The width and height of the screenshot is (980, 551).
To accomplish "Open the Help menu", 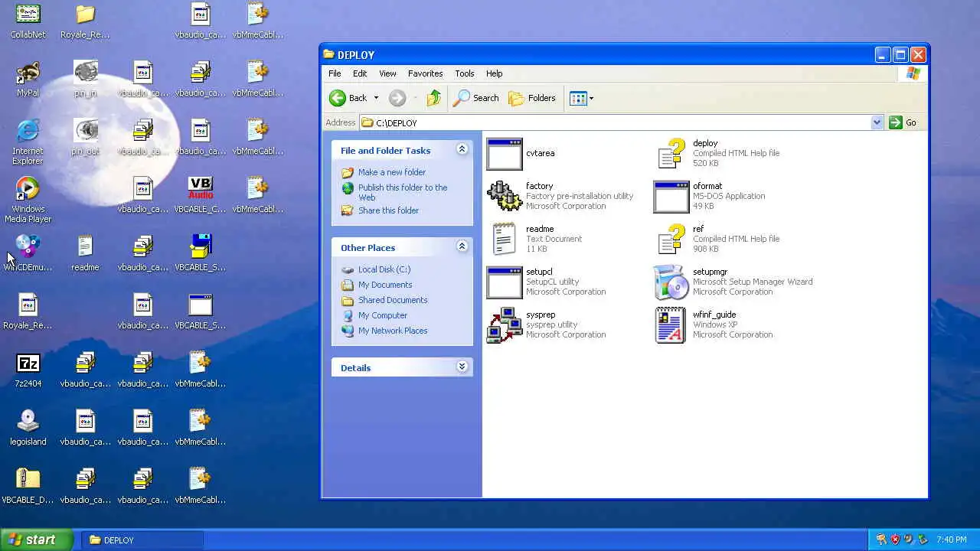I will click(x=494, y=73).
